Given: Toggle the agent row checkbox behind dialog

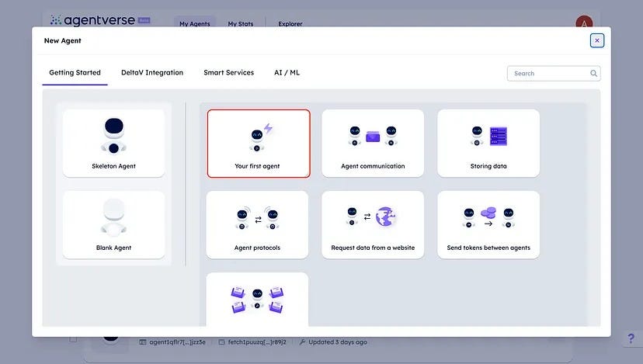Looking at the screenshot, I should (x=73, y=339).
